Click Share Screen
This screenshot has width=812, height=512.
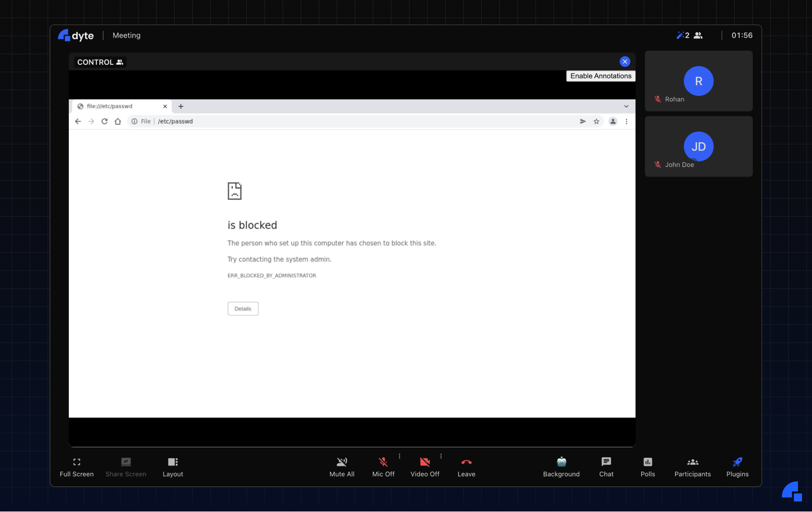(x=126, y=467)
